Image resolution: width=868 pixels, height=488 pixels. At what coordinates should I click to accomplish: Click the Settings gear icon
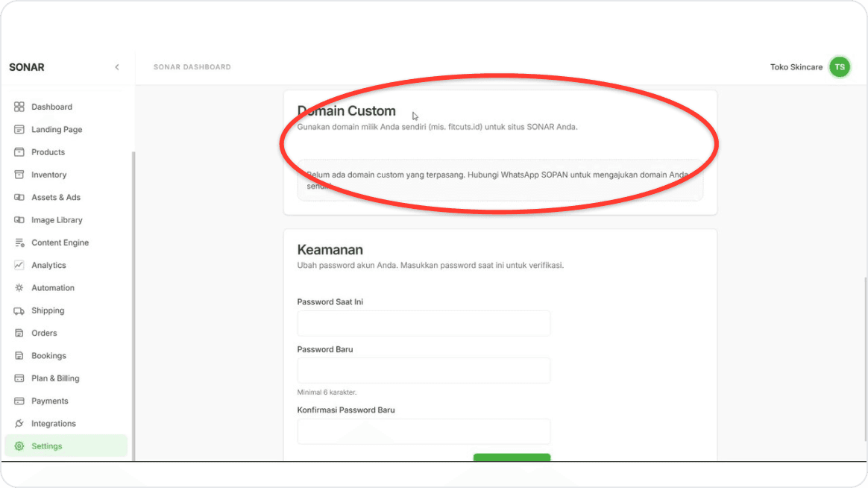(19, 446)
